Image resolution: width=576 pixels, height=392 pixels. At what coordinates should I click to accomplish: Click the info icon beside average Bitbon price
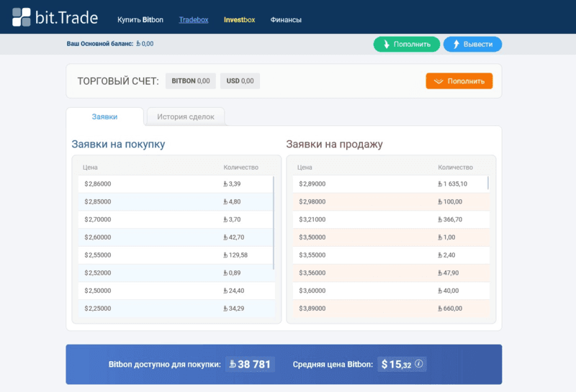point(419,364)
